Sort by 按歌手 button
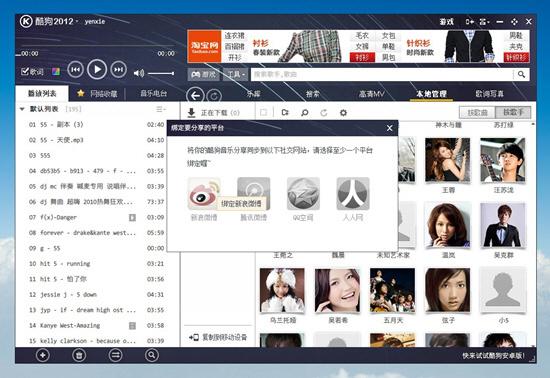The width and height of the screenshot is (550, 378). (513, 113)
